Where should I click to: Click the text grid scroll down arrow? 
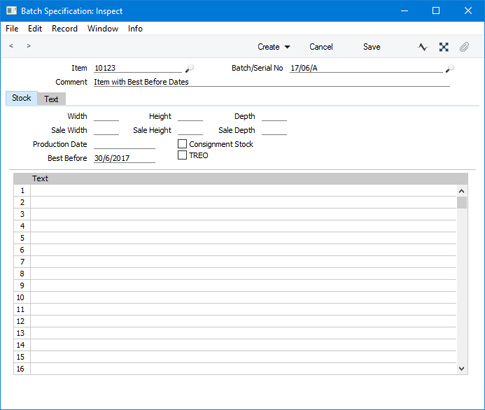pos(462,368)
